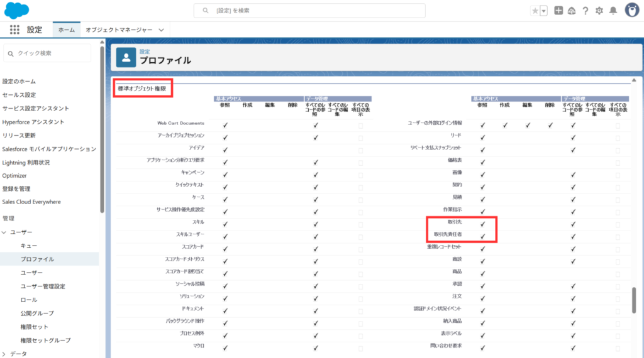Viewport: 644px width, 358px height.
Task: Toggle 参照 checkbox for 取引先
Action: pyautogui.click(x=482, y=223)
